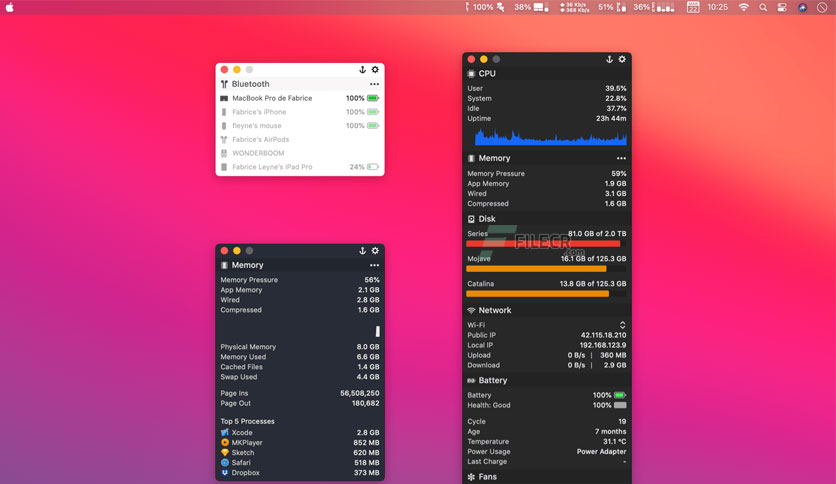
Task: Click the calendar date icon in menu bar
Action: (x=693, y=7)
